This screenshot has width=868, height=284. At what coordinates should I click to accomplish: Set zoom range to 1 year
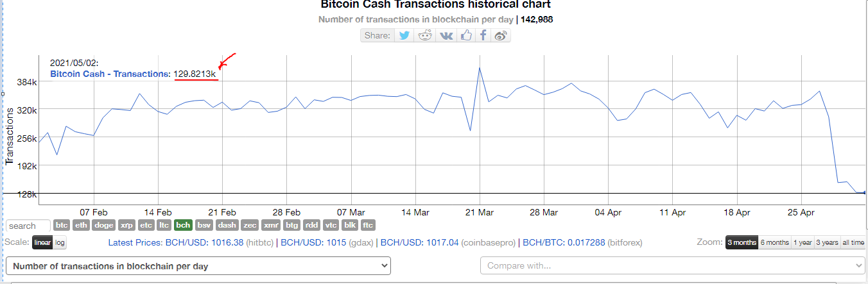click(x=803, y=242)
